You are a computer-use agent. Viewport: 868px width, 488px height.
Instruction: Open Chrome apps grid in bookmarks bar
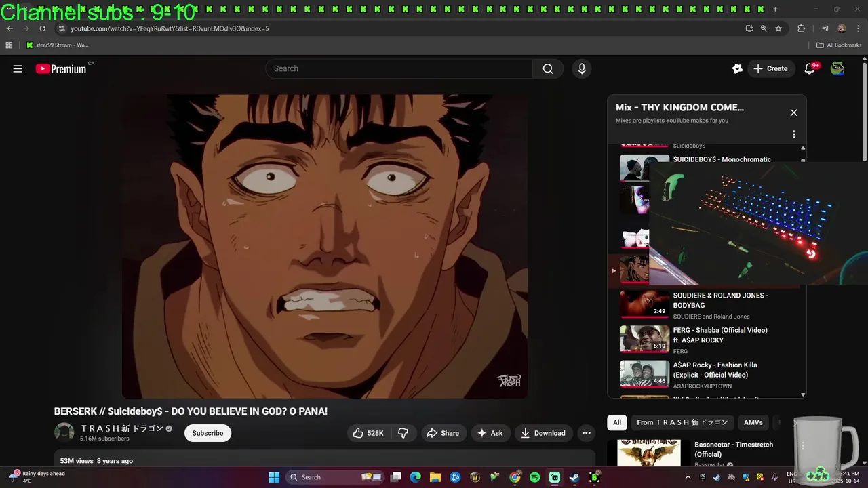pos(9,45)
